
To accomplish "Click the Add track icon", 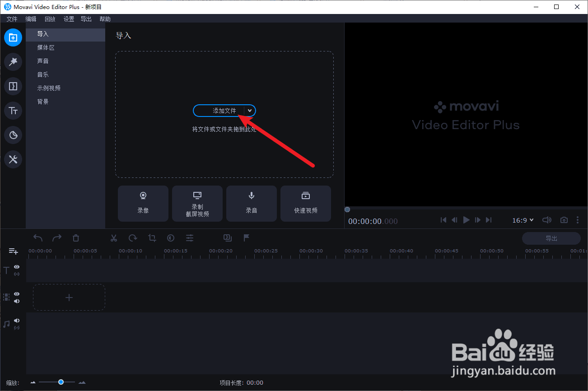I will [13, 251].
